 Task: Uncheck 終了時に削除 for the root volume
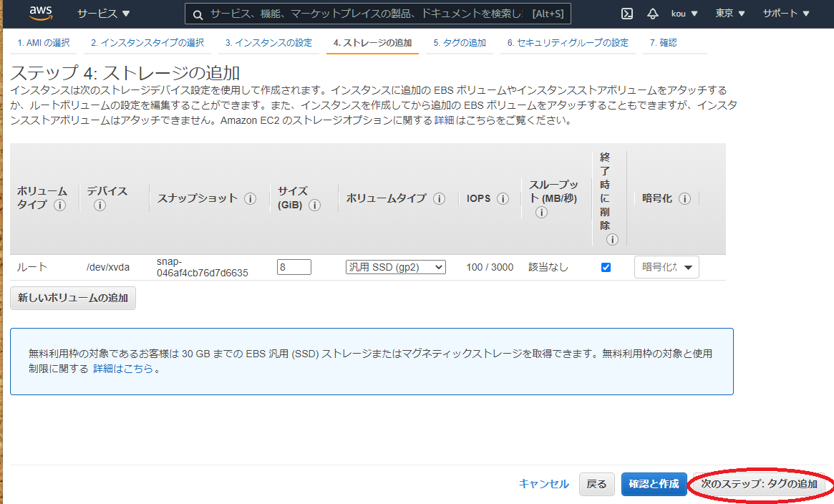pyautogui.click(x=606, y=266)
